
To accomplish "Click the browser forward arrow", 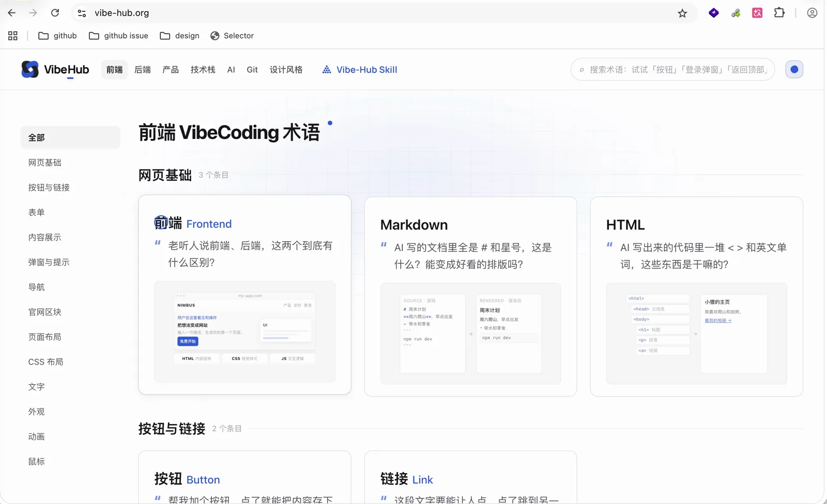I will (x=33, y=13).
